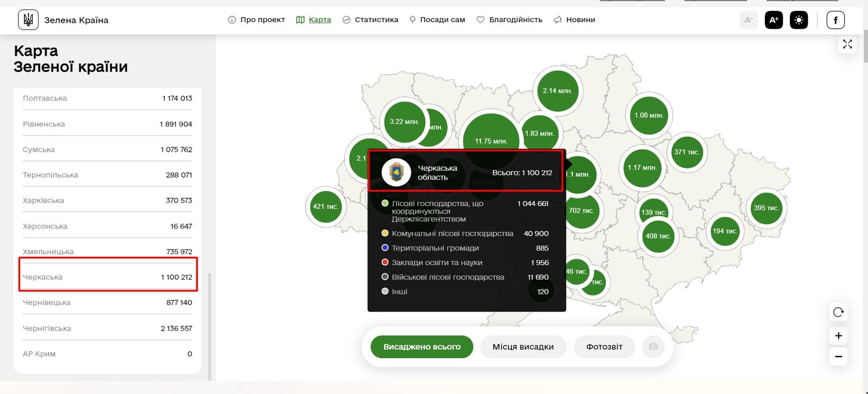Select the Черкаська row in the list

[x=107, y=277]
